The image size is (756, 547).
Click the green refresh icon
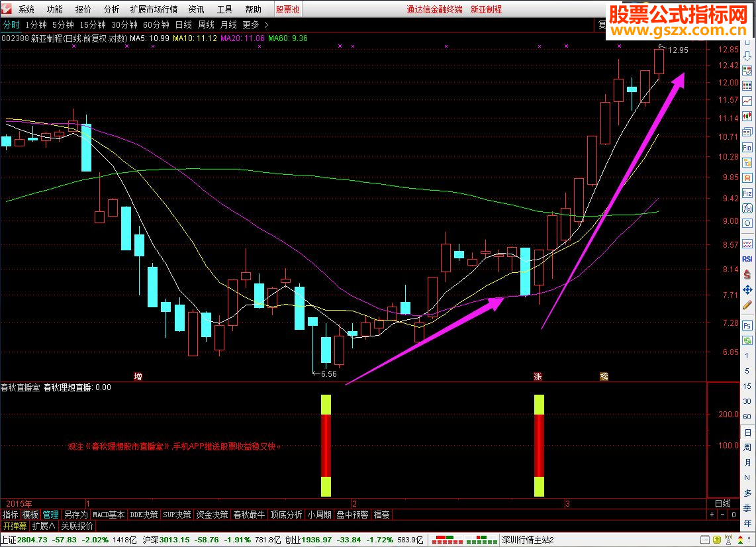tap(747, 340)
